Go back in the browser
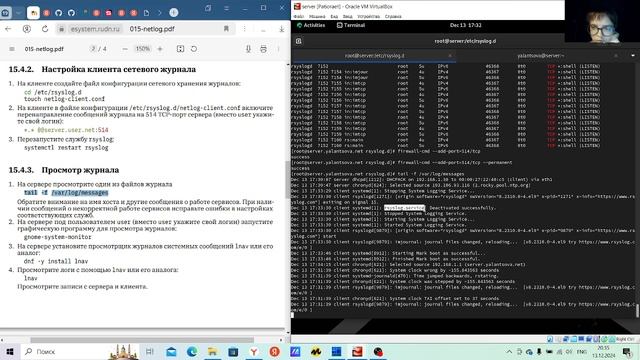This screenshot has width=640, height=360. pyautogui.click(x=8, y=29)
